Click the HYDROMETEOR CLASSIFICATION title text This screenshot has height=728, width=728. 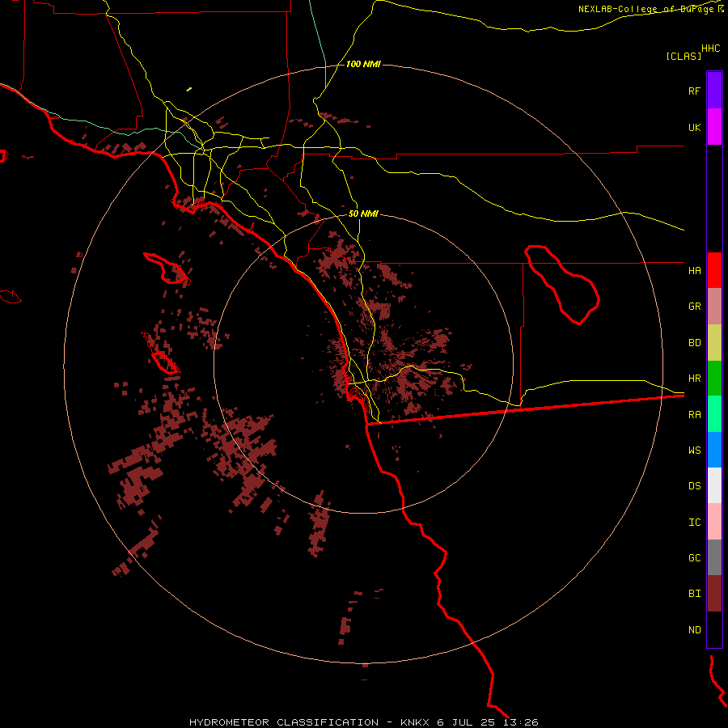(x=284, y=722)
